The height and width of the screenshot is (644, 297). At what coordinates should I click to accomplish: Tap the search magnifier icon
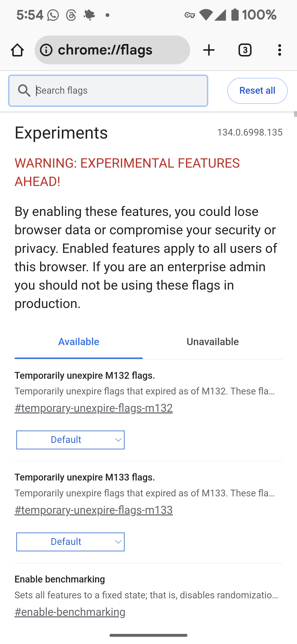point(24,90)
